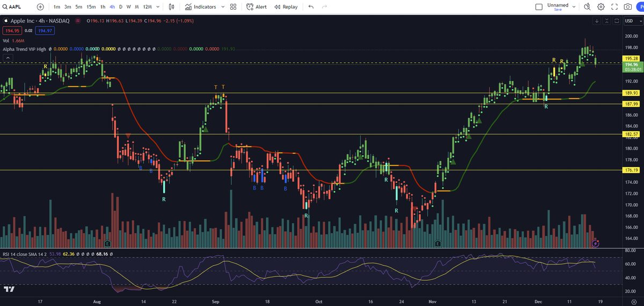Select the 15m interval
Image resolution: width=644 pixels, height=306 pixels.
91,7
